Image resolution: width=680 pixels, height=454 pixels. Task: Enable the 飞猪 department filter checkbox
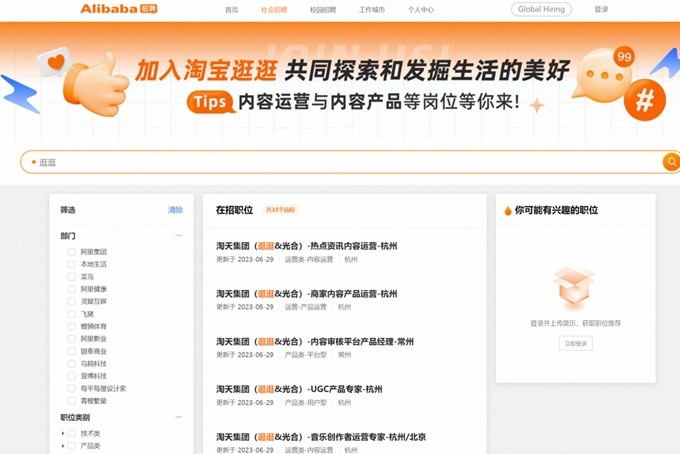pyautogui.click(x=72, y=314)
